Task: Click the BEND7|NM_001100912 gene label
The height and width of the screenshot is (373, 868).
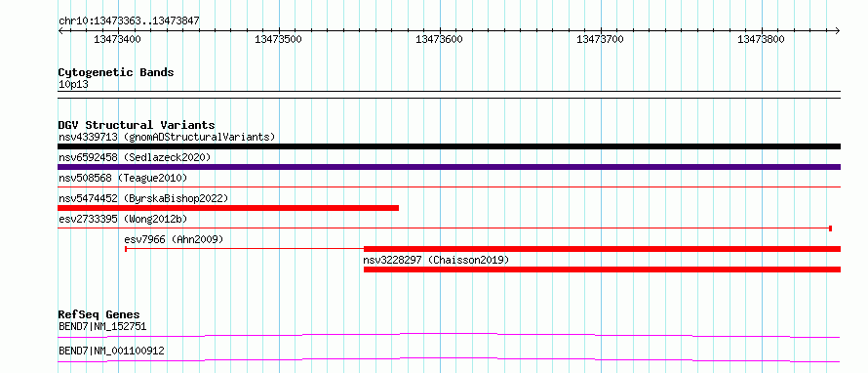Action: pyautogui.click(x=111, y=351)
